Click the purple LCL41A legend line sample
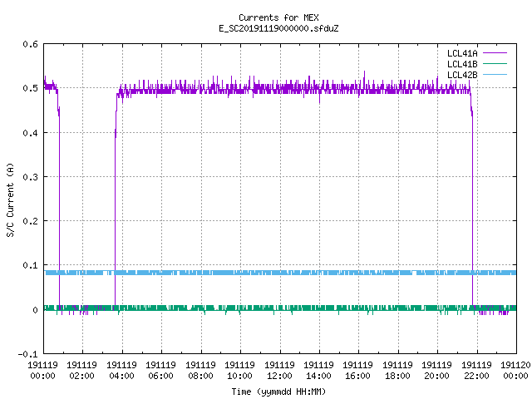Viewport: 532px width, 399px height. point(495,53)
